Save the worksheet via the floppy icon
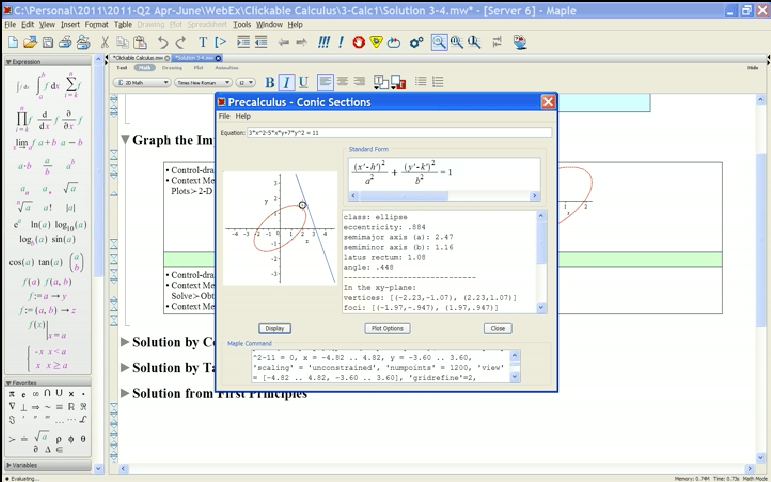 [x=48, y=43]
